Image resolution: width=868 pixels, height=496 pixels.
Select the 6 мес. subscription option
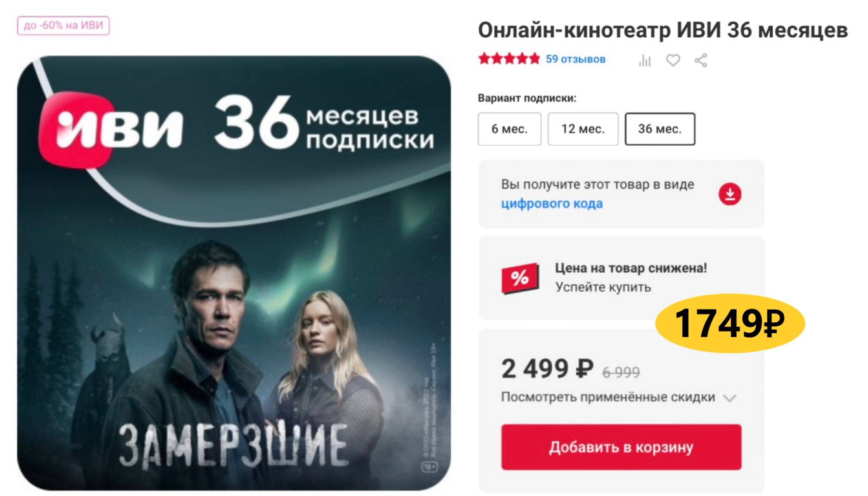click(509, 129)
